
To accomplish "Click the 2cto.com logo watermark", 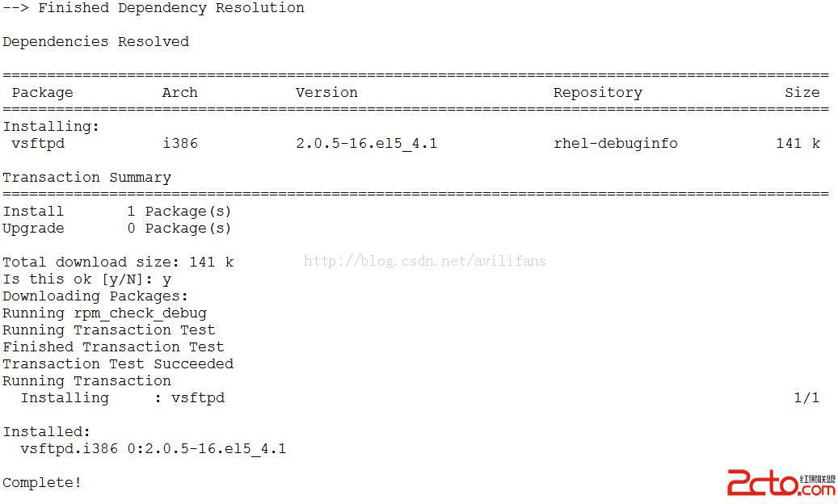I will (781, 483).
